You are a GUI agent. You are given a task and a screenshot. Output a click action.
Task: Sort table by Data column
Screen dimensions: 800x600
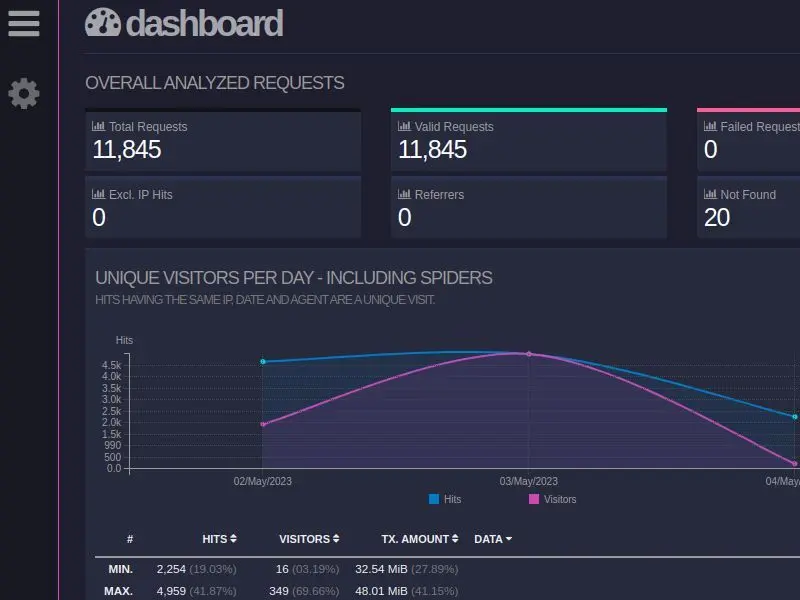(492, 539)
